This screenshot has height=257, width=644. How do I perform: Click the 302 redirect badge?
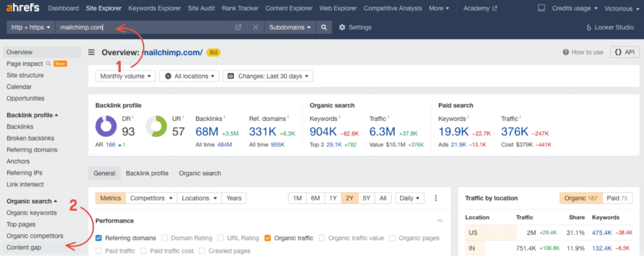(x=214, y=52)
